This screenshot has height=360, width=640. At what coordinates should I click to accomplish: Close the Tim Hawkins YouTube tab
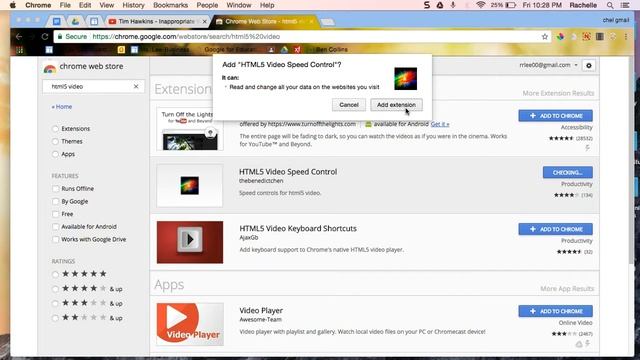click(x=204, y=21)
